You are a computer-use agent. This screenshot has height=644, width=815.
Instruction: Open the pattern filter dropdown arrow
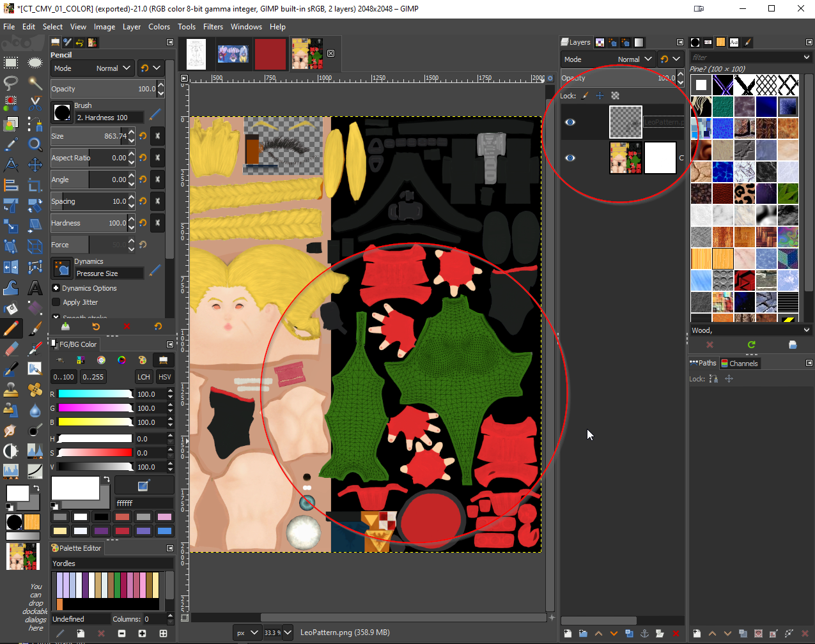point(807,57)
